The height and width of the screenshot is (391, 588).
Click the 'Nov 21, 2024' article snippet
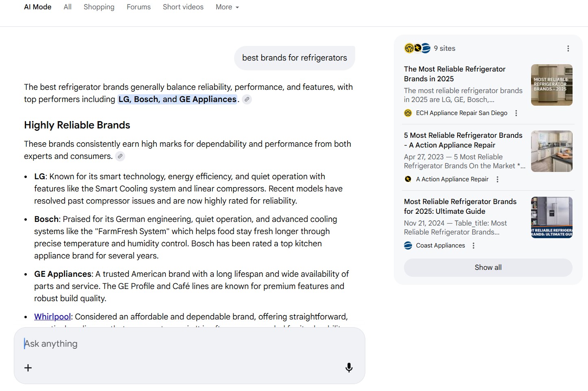click(x=456, y=228)
